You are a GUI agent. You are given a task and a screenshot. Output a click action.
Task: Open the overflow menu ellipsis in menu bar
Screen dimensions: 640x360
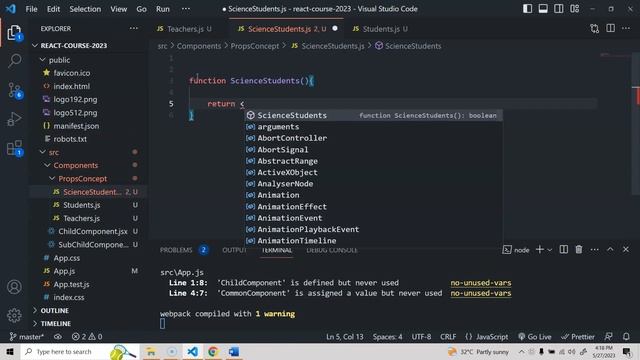tap(186, 9)
